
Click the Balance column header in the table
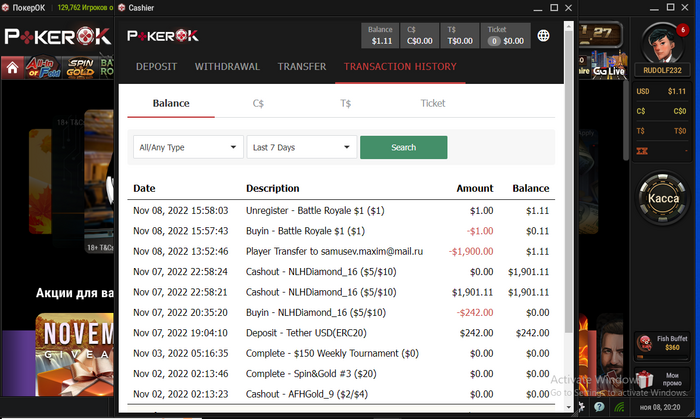[531, 188]
